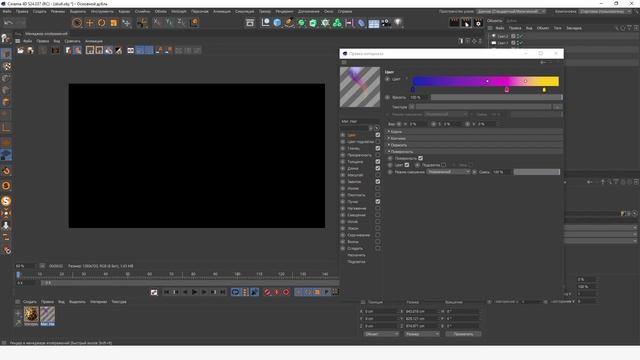Toggle the Завитки channel checkbox
The width and height of the screenshot is (640, 360).
point(378,182)
